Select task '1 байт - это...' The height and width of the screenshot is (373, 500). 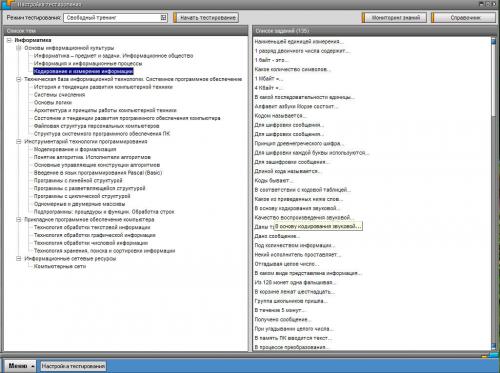(271, 60)
